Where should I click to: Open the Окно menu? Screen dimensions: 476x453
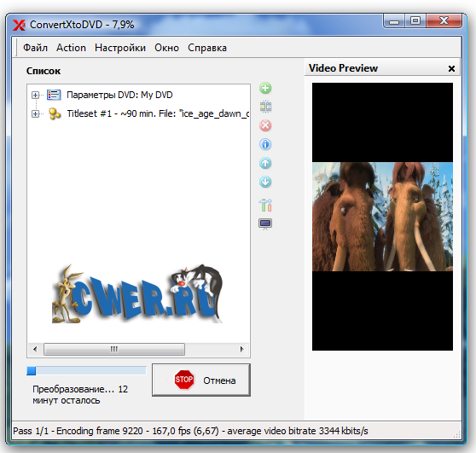pos(166,48)
